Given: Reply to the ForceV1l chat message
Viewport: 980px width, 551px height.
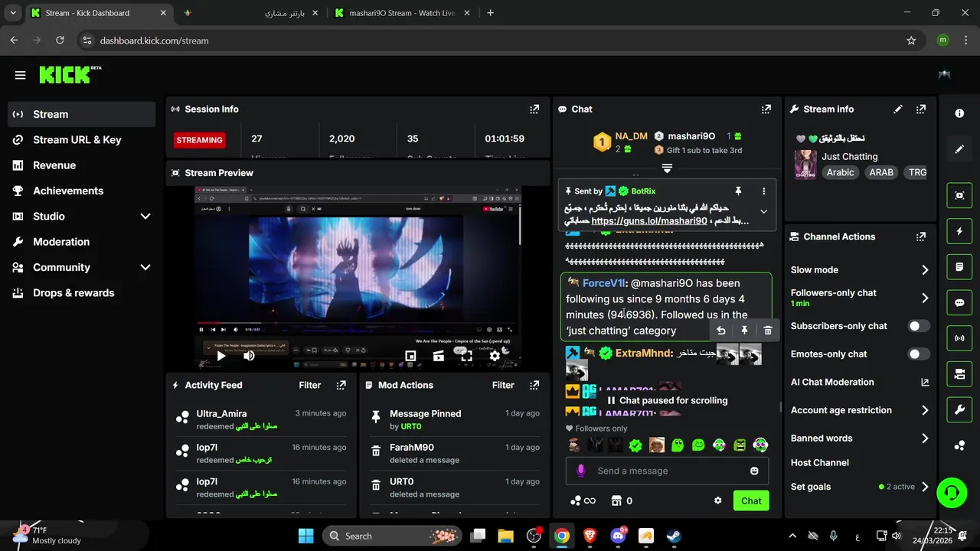Looking at the screenshot, I should (x=720, y=331).
